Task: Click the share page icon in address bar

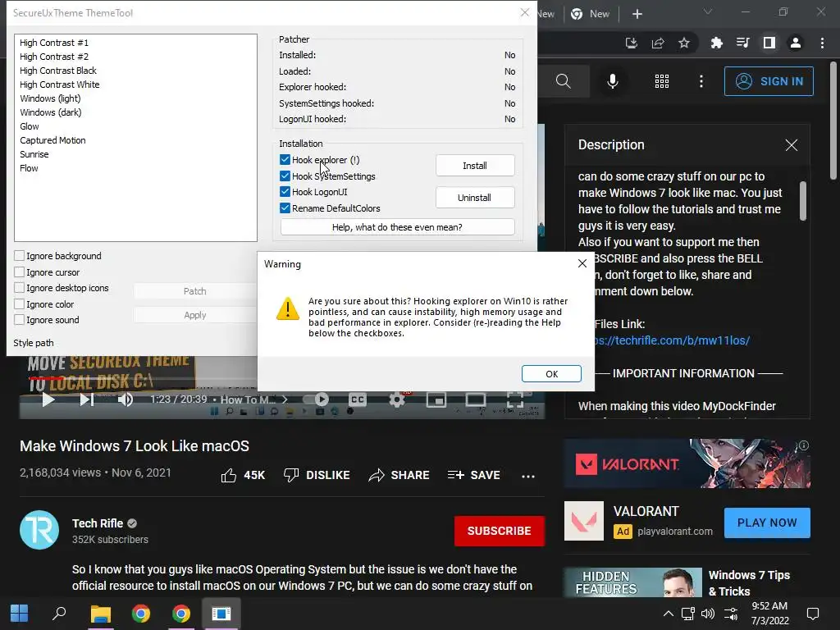Action: click(x=657, y=43)
